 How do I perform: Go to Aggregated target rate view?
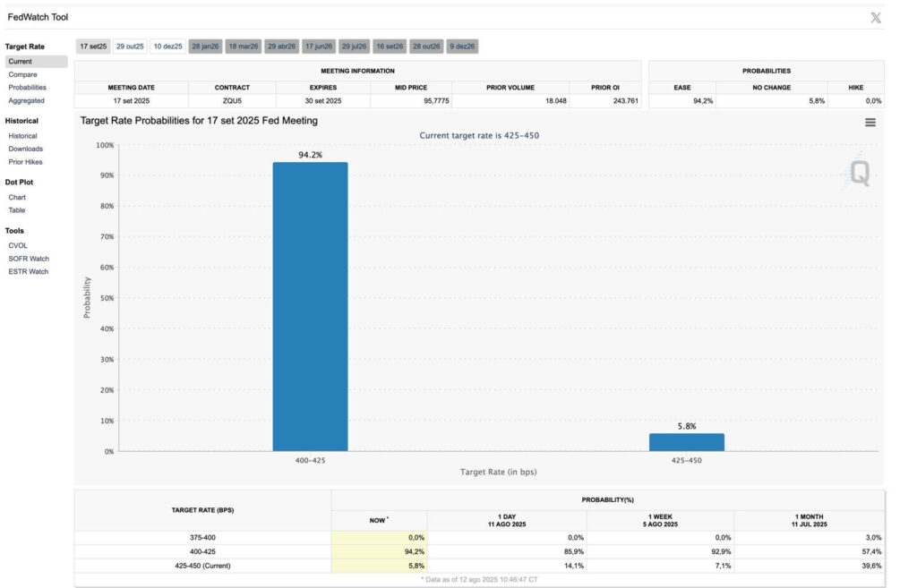click(x=26, y=100)
